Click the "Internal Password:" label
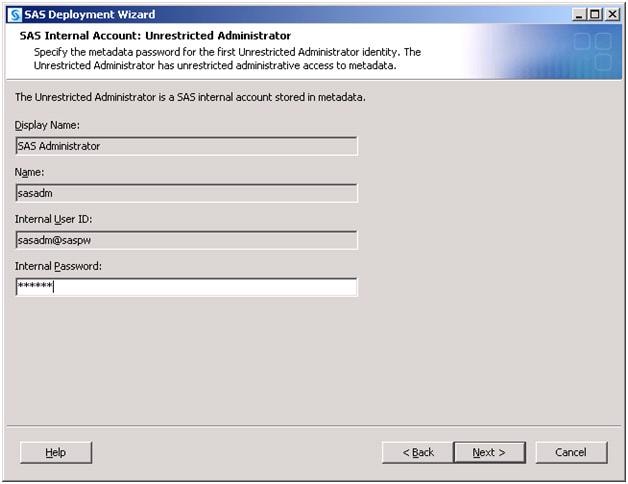 pos(59,266)
